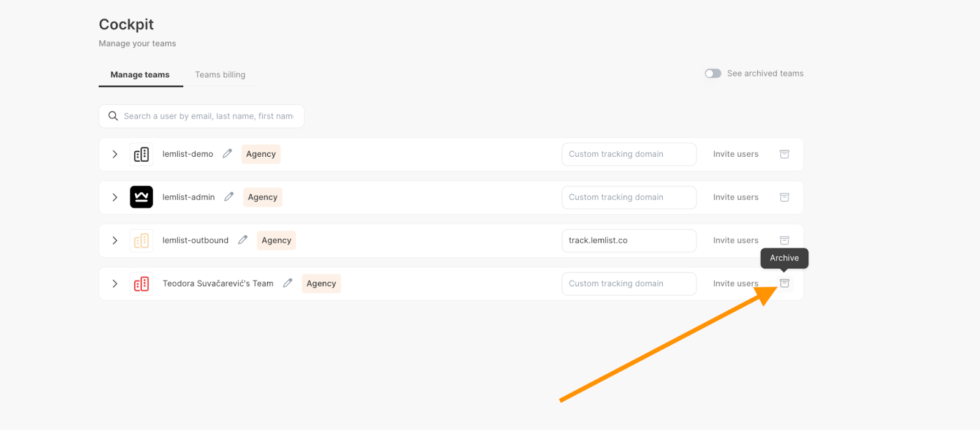Rename Teodora Suvačarević's Team via pencil
The width and height of the screenshot is (980, 430).
coord(287,283)
